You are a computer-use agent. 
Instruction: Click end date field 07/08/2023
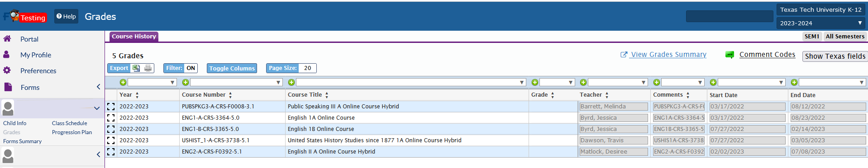(828, 152)
